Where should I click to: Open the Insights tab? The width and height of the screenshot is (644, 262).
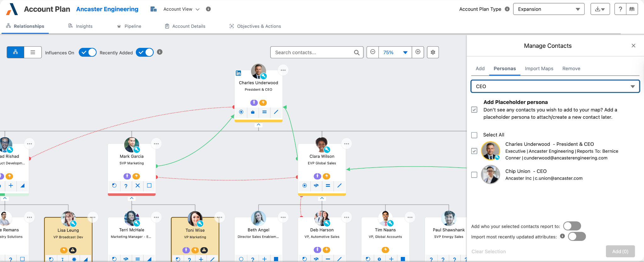point(81,26)
